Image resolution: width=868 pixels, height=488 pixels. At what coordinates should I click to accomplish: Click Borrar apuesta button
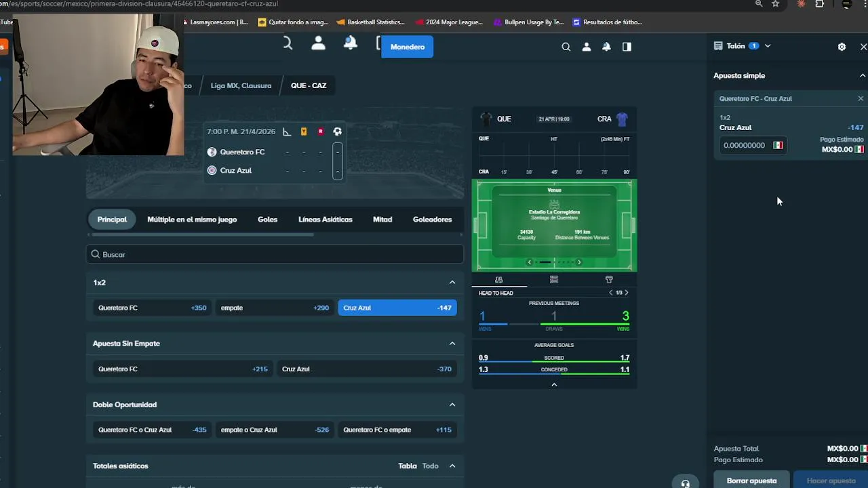pos(751,480)
